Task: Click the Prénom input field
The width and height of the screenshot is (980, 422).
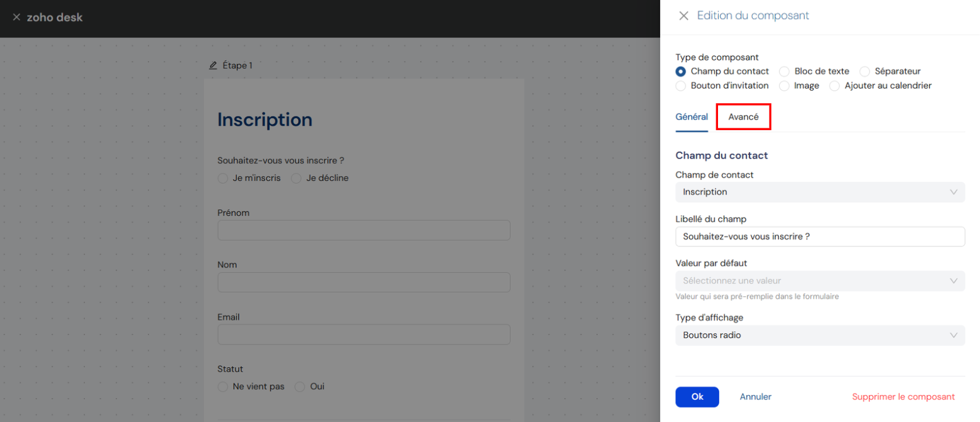Action: pyautogui.click(x=364, y=230)
